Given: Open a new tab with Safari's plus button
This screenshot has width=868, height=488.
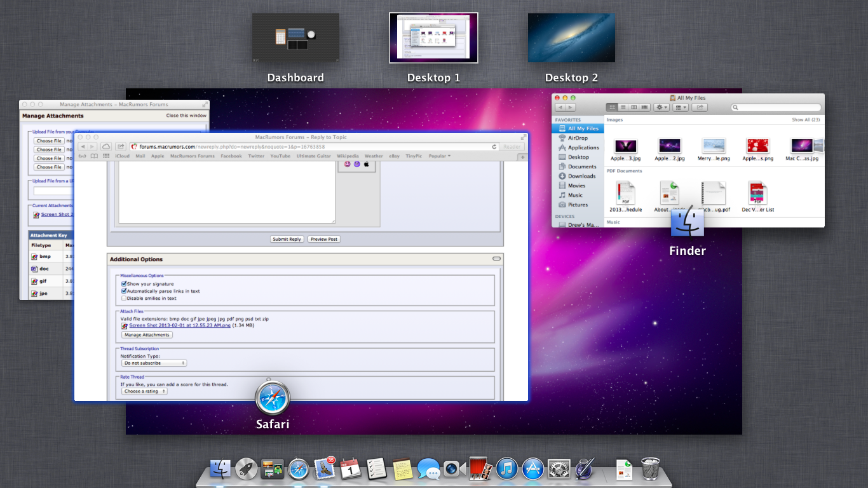Looking at the screenshot, I should (x=523, y=156).
